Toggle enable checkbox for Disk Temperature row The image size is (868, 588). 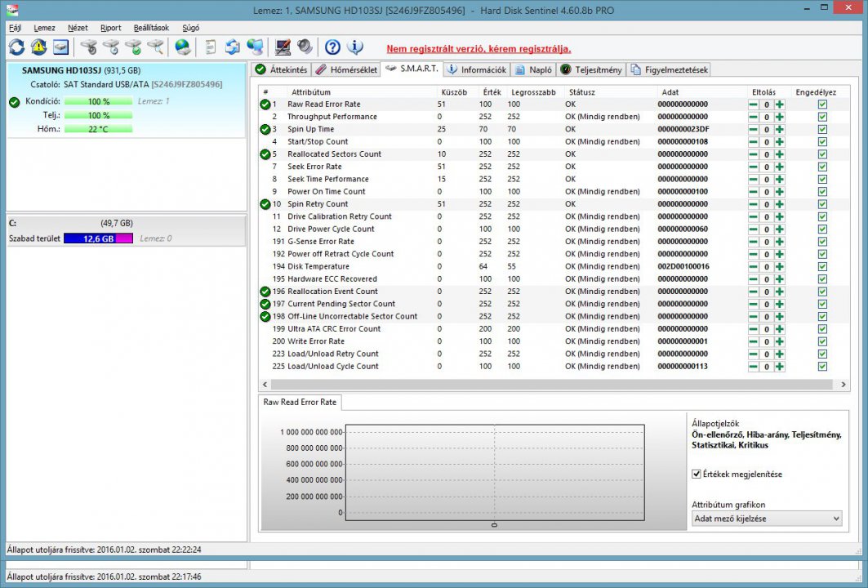point(821,266)
